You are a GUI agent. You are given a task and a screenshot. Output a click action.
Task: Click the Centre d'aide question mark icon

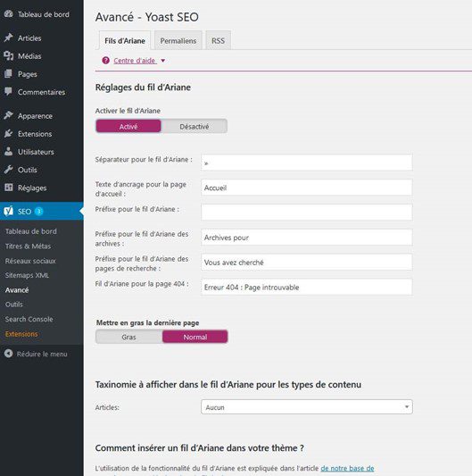tap(105, 61)
